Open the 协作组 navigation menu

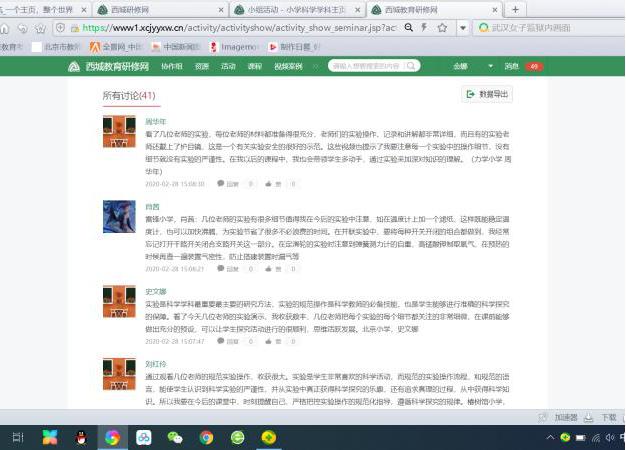click(x=172, y=66)
